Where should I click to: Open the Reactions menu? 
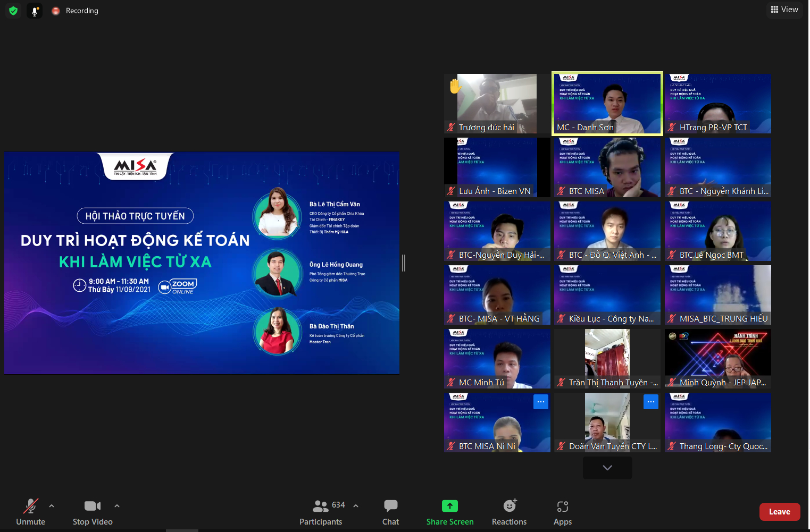(x=509, y=512)
